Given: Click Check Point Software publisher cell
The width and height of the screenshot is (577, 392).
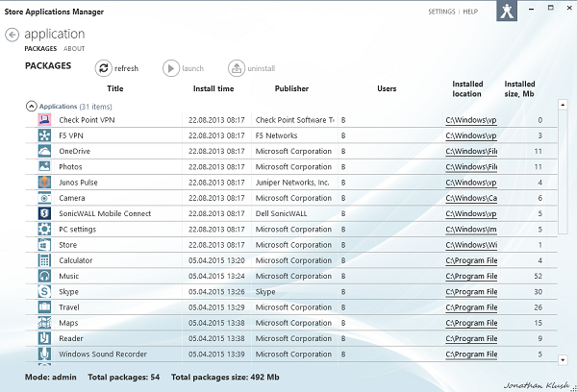Looking at the screenshot, I should point(295,120).
